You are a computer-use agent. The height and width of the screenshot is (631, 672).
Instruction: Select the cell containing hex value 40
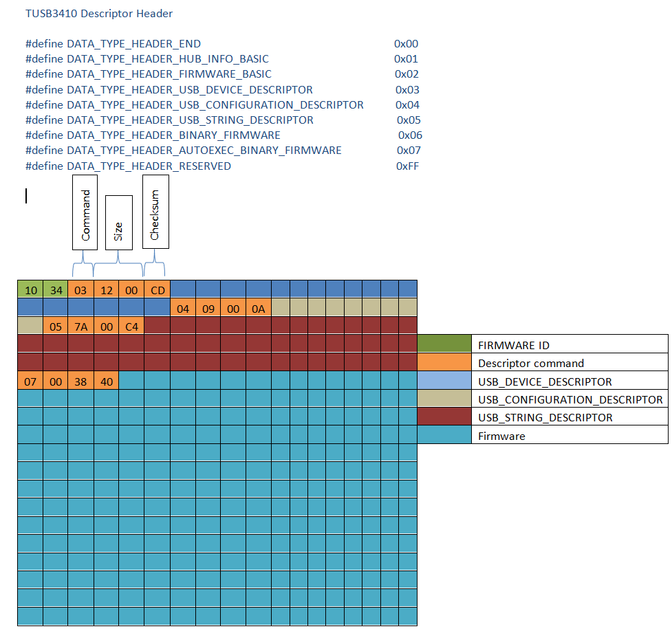(x=106, y=381)
